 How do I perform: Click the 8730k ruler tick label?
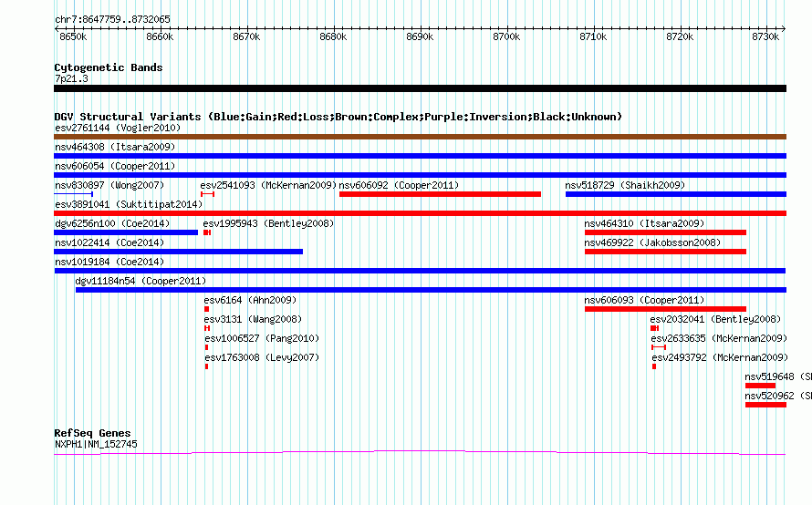[x=765, y=36]
